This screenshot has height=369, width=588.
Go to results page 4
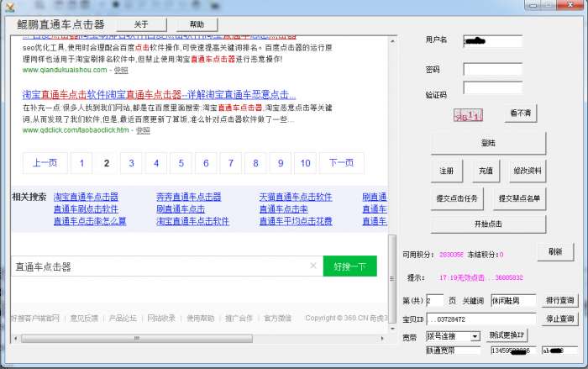point(156,163)
